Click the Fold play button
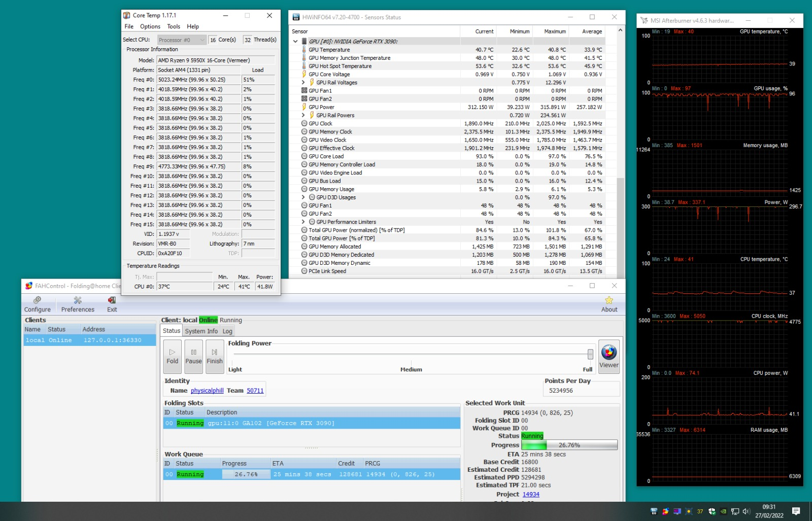This screenshot has width=812, height=521. point(173,356)
